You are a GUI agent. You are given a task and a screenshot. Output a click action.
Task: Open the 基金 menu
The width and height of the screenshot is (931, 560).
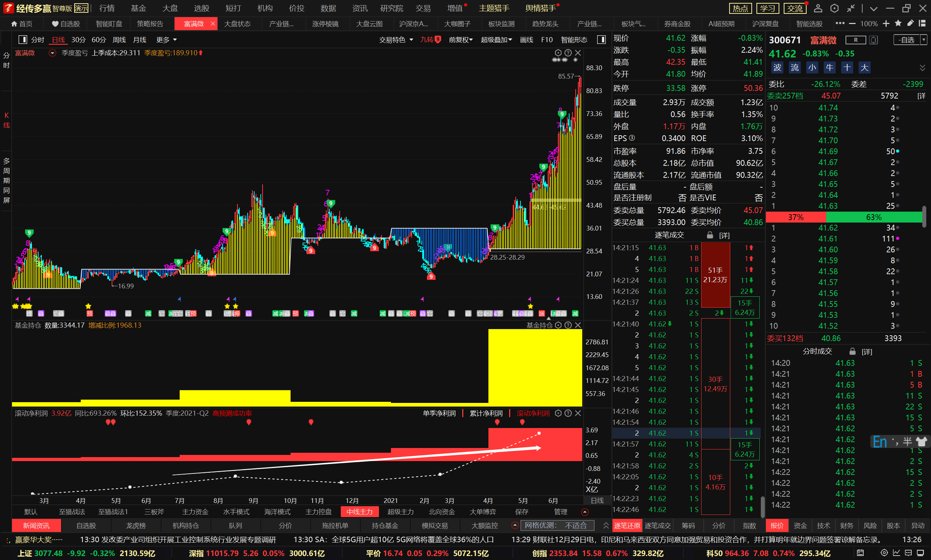[x=139, y=8]
